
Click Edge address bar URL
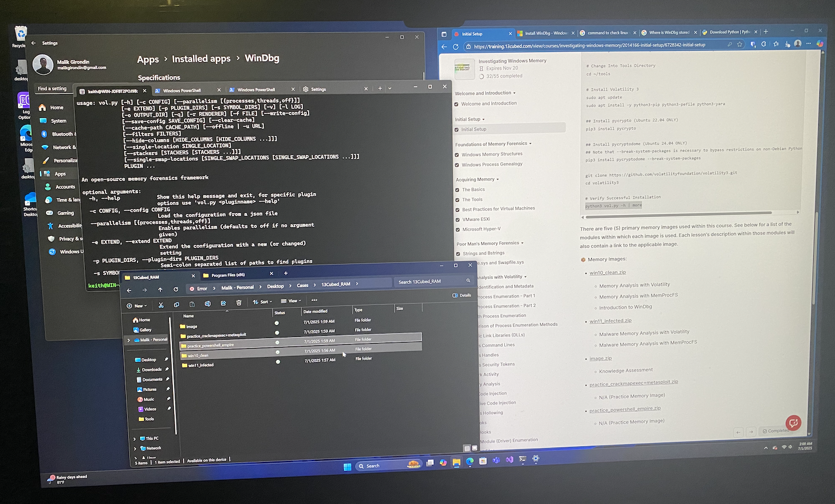pos(589,45)
